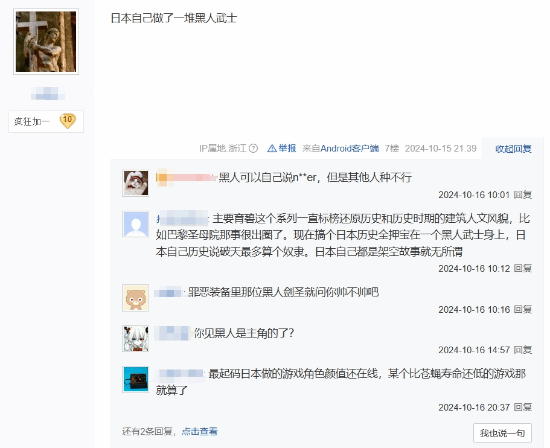Open the poster's cross statue avatar
This screenshot has width=550, height=448.
(46, 42)
